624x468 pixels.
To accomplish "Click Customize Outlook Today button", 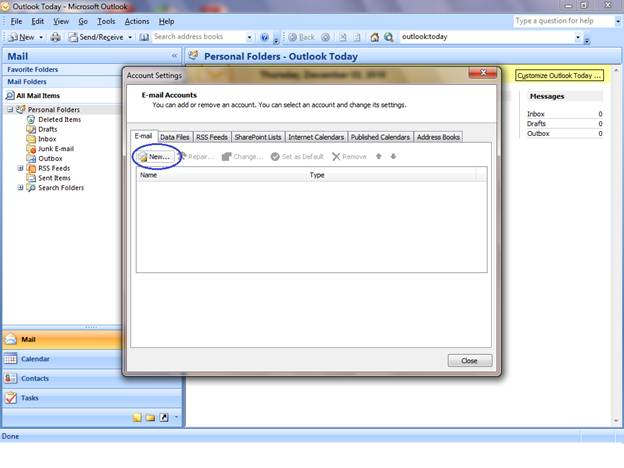I will 559,76.
